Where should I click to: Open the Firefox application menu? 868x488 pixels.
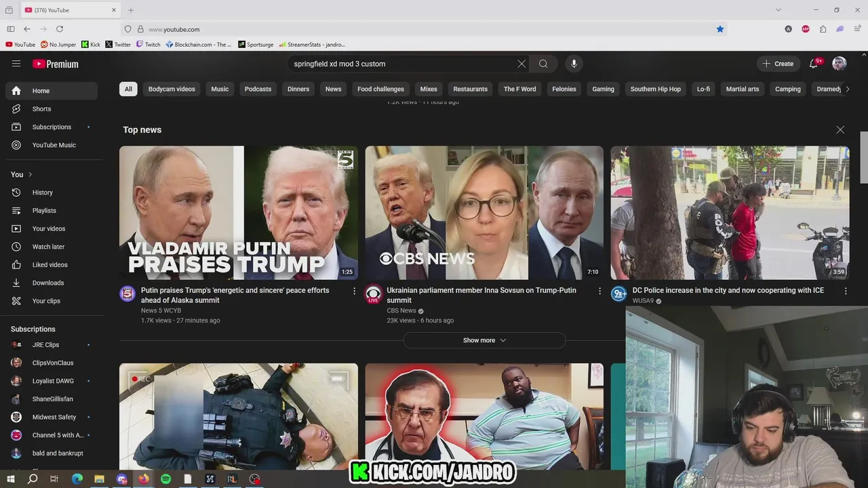(x=858, y=29)
